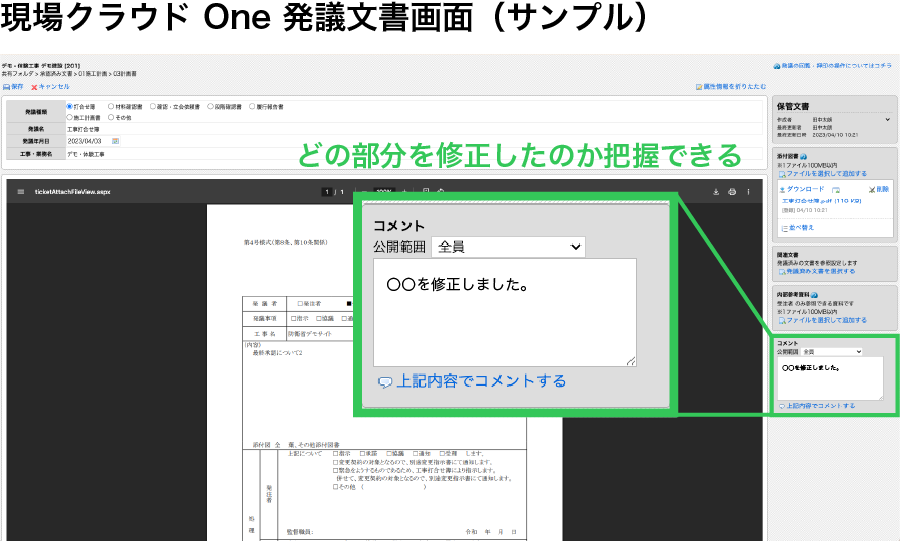This screenshot has height=541, width=900.
Task: Click the 発議名 field containing 工事打合せ簿
Action: tap(414, 130)
